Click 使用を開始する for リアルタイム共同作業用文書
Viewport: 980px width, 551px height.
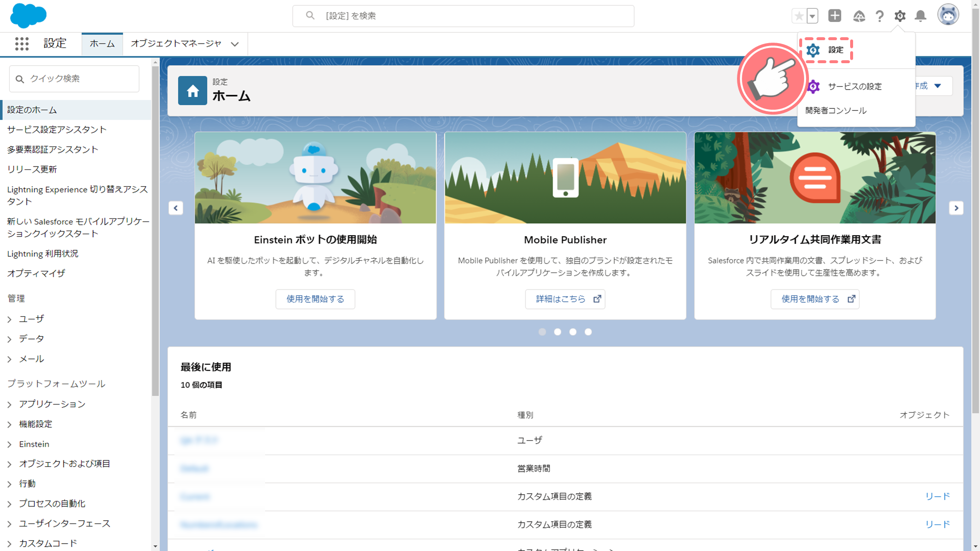(815, 299)
